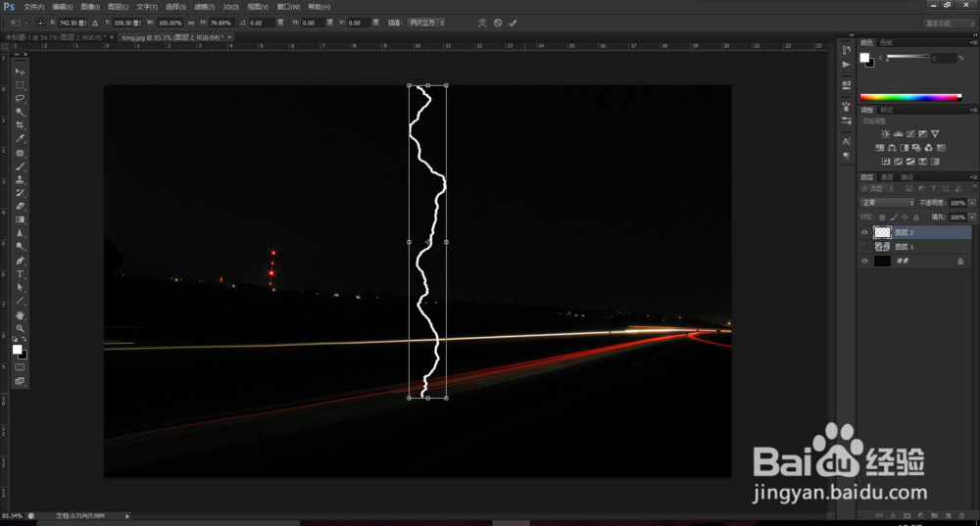Open the interpolation 两次立方 dropdown

pyautogui.click(x=427, y=23)
